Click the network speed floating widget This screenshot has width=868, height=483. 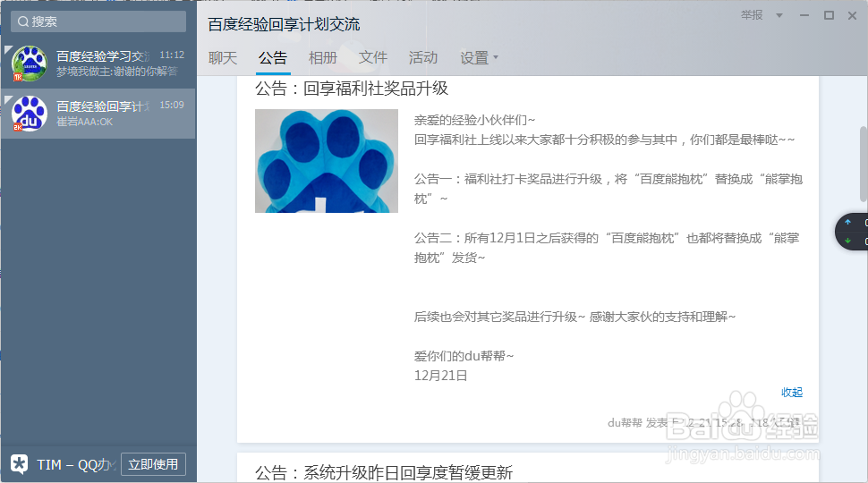point(852,232)
